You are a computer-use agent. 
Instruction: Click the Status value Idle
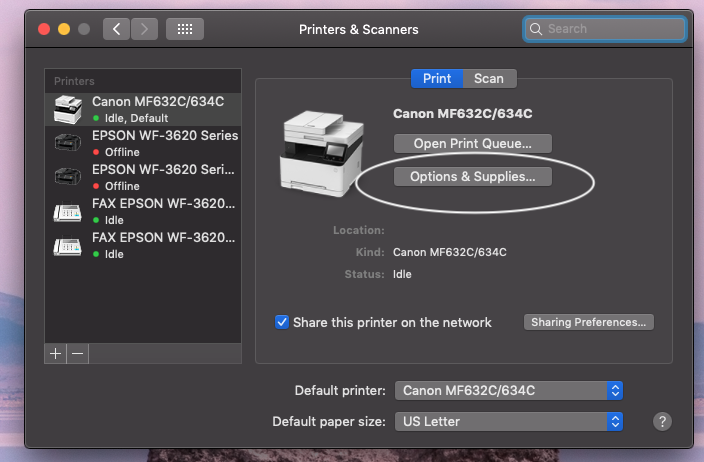[x=402, y=274]
